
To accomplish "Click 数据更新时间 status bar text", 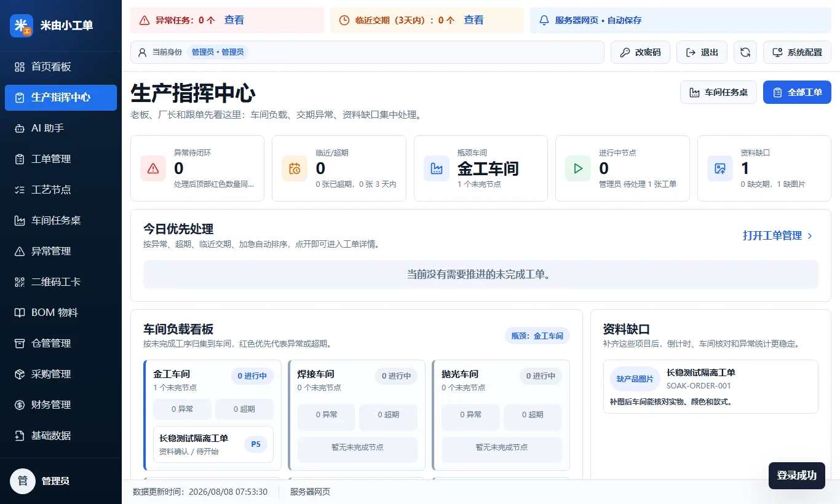I will coord(200,492).
